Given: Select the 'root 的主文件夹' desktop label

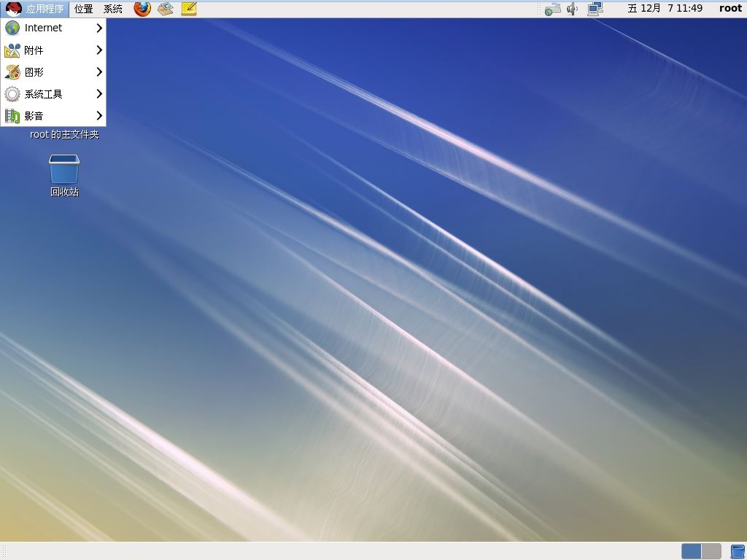Looking at the screenshot, I should (x=64, y=135).
